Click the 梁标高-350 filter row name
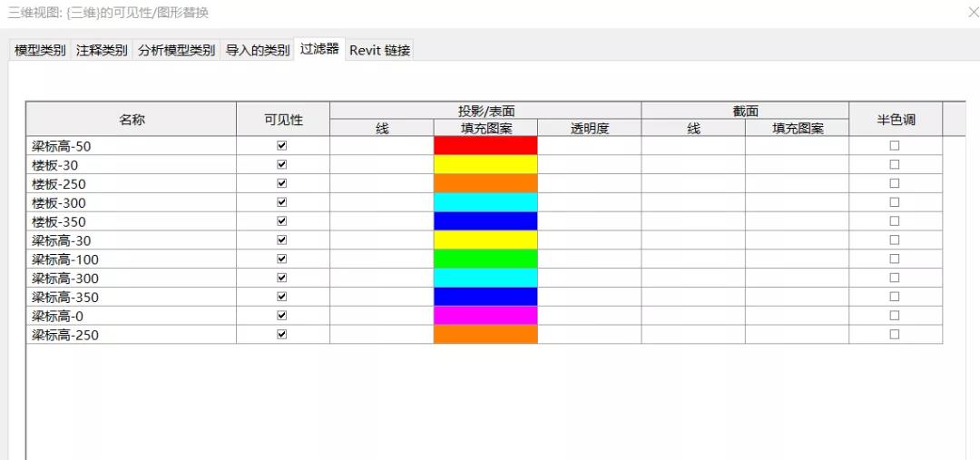Screen dimensions: 980x460 (x=65, y=298)
